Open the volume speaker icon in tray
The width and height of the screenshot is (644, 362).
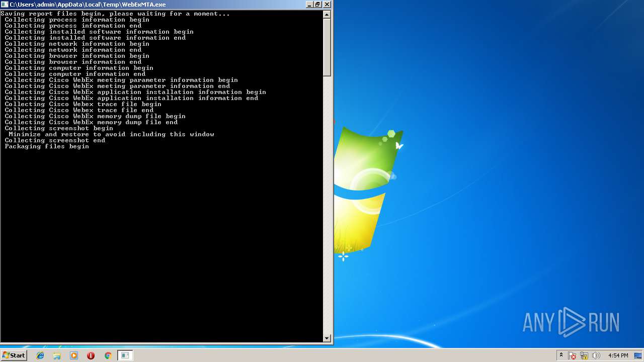tap(596, 355)
